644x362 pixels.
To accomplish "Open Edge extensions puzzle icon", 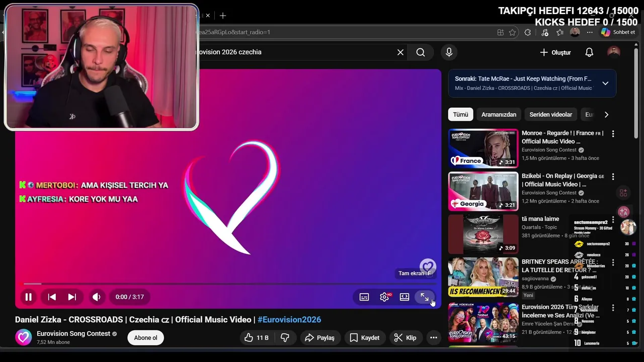I will [527, 32].
